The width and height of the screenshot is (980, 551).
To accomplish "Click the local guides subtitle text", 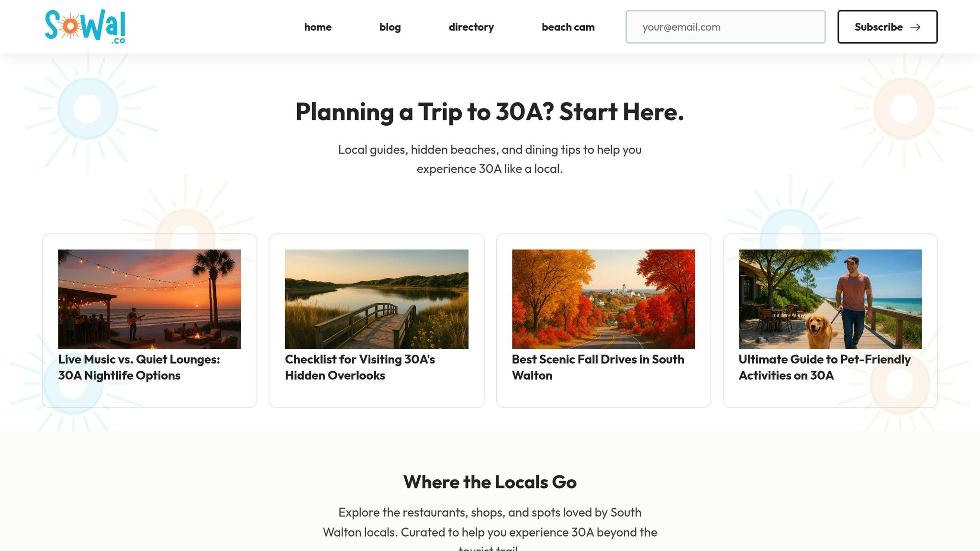I will pyautogui.click(x=490, y=159).
